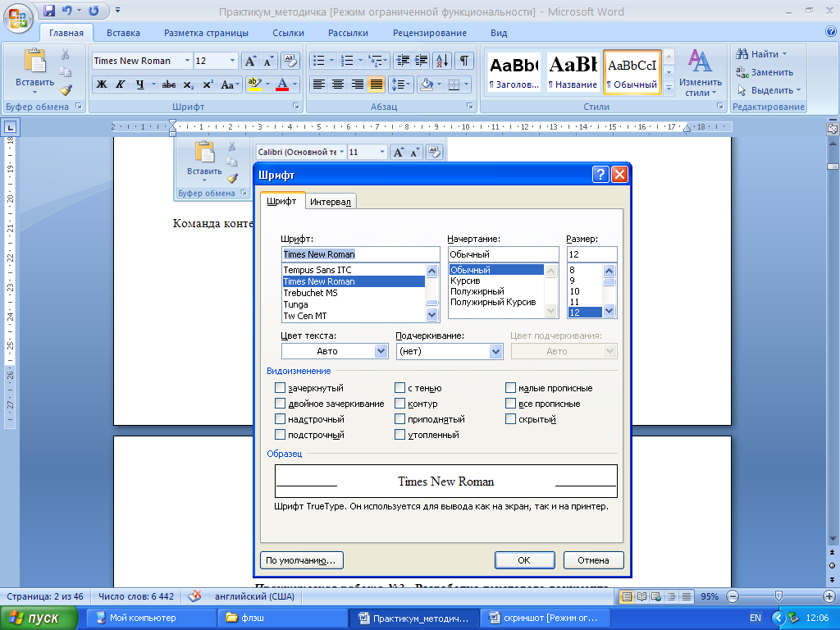The image size is (840, 630).
Task: Open Font group dialog launcher
Action: click(x=295, y=106)
